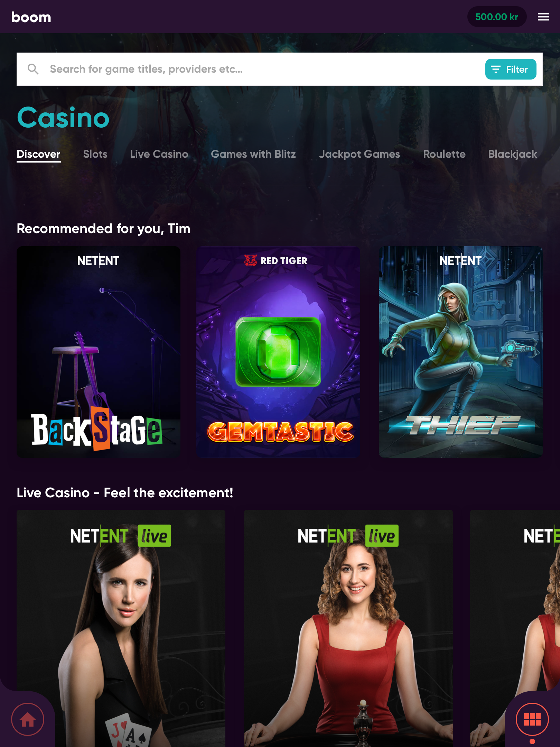Open the Filter button

(511, 69)
